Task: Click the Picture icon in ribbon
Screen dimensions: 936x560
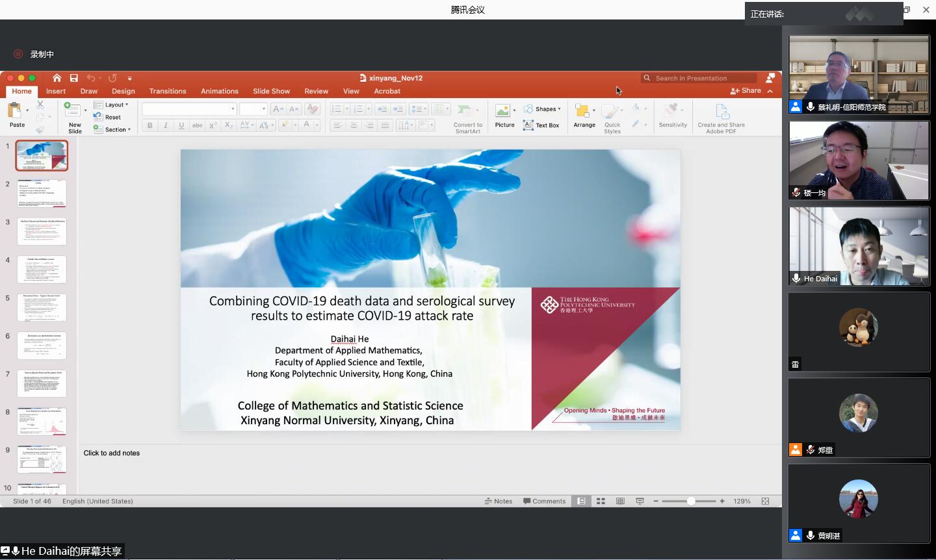Action: coord(504,116)
